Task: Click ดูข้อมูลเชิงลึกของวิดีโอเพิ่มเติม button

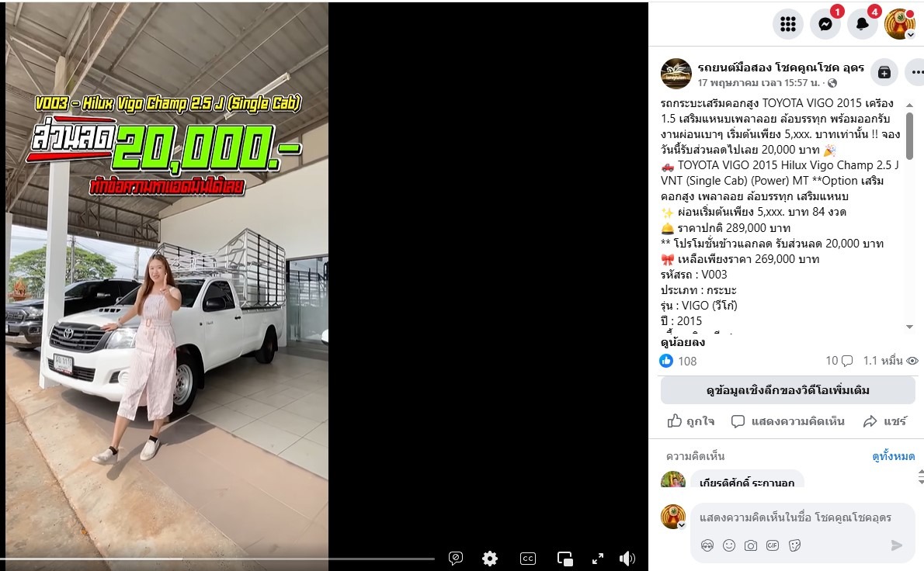Action: (x=787, y=390)
